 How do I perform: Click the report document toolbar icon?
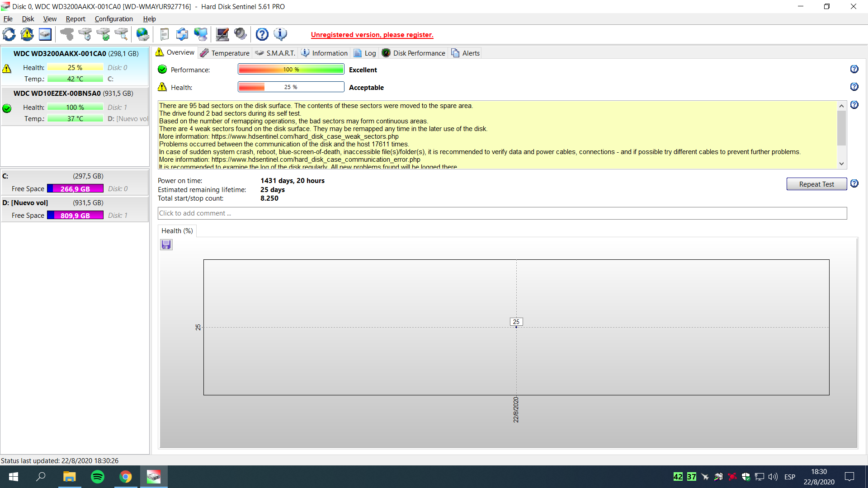coord(165,34)
